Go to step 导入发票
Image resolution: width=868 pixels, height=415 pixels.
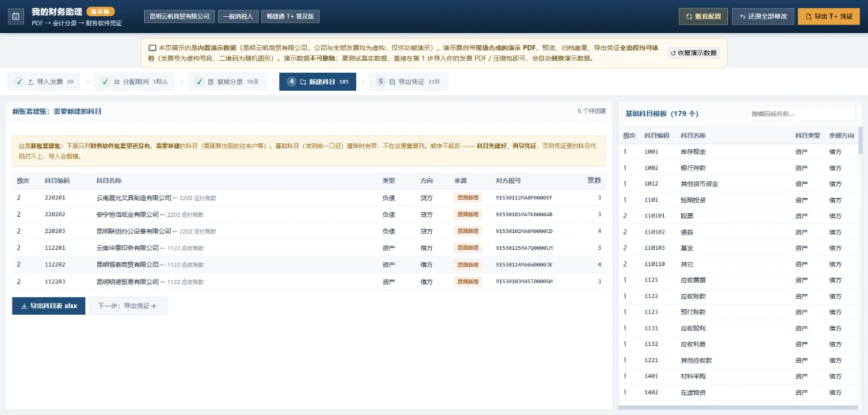[44, 82]
